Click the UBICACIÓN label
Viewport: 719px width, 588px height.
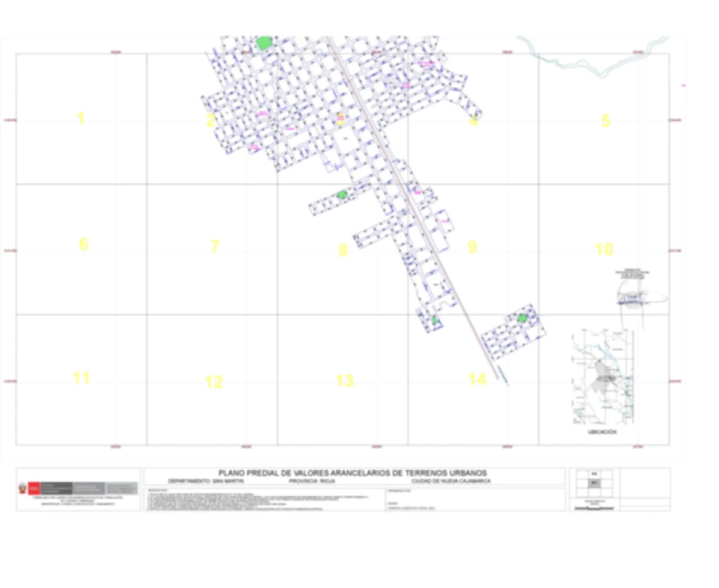point(602,432)
